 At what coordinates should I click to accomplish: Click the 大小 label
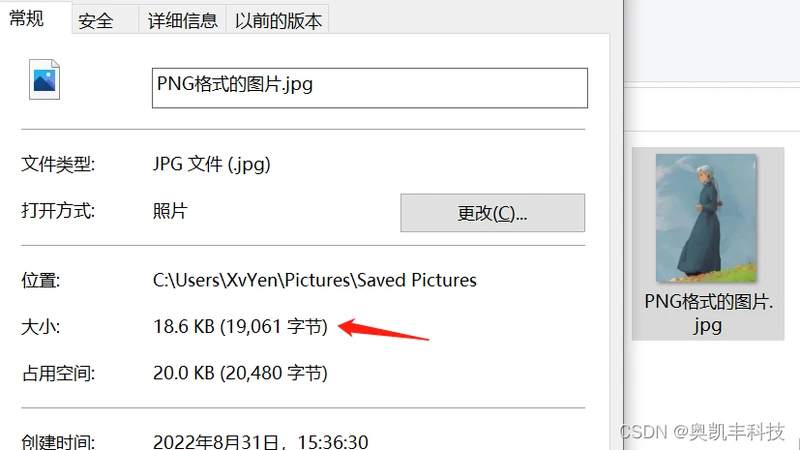click(x=40, y=327)
